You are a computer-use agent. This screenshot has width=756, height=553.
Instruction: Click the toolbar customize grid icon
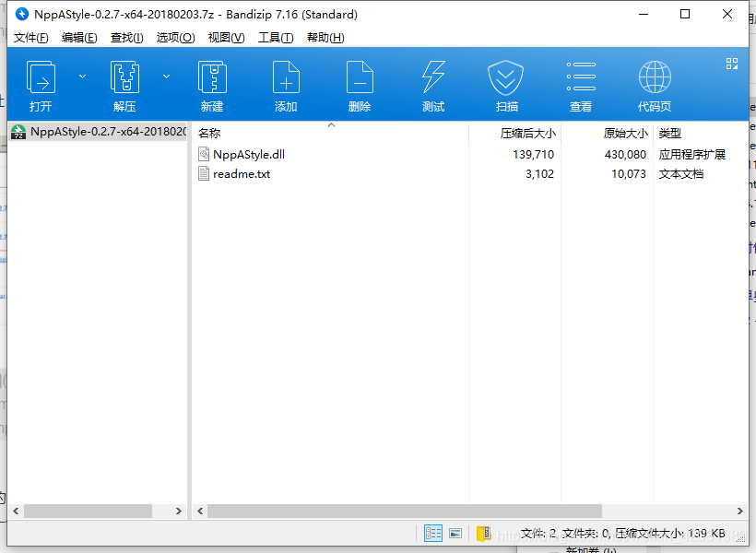point(732,64)
